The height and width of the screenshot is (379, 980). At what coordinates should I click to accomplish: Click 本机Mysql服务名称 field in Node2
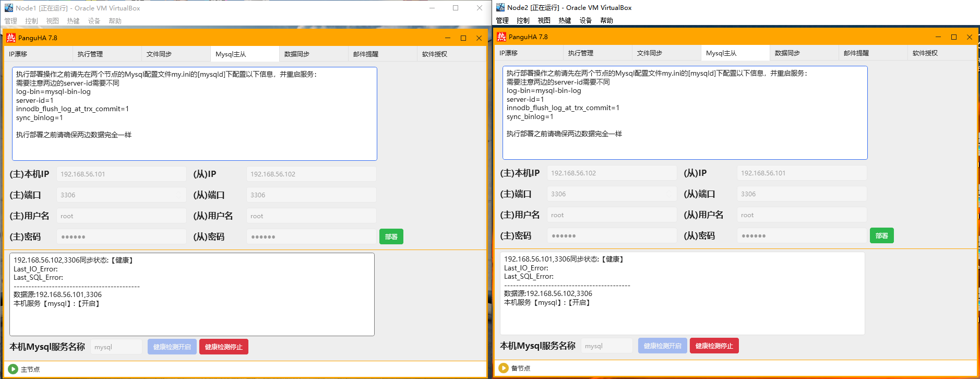point(607,346)
